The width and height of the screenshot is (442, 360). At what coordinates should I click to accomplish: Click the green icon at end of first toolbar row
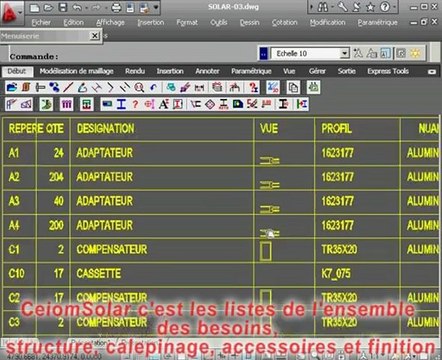313,88
